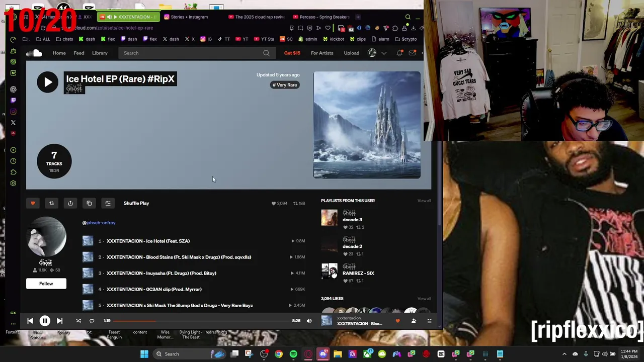Expand the profile dropdown chevron
The width and height of the screenshot is (644, 362).
pos(384,53)
